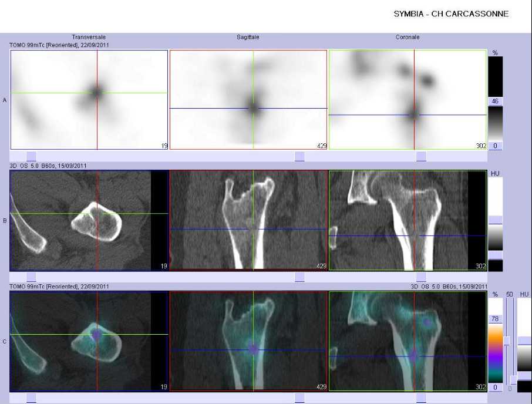Click slice slider thumb under row A coronal
532x404 pixels.
(421, 156)
